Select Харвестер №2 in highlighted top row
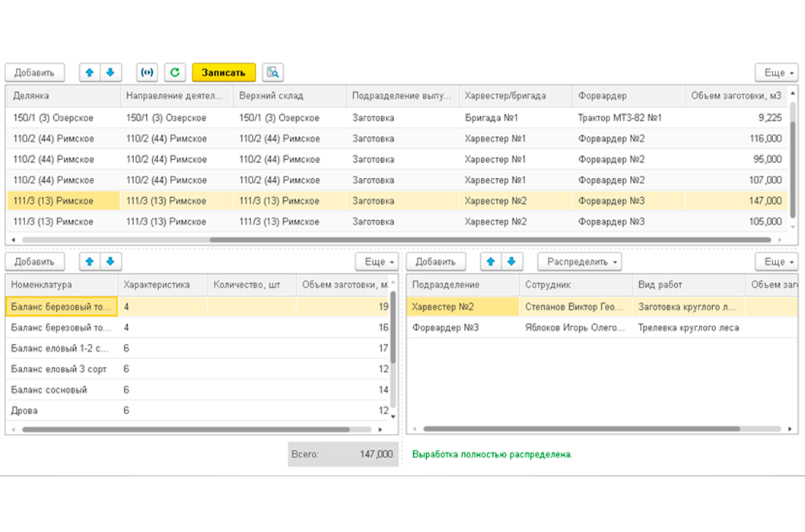The image size is (805, 532). (515, 201)
